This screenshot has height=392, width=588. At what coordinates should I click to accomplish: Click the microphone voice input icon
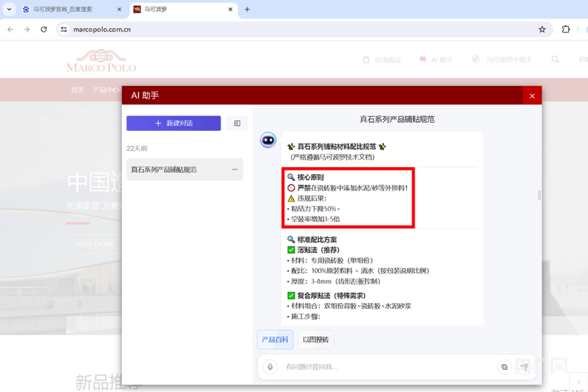pos(270,367)
